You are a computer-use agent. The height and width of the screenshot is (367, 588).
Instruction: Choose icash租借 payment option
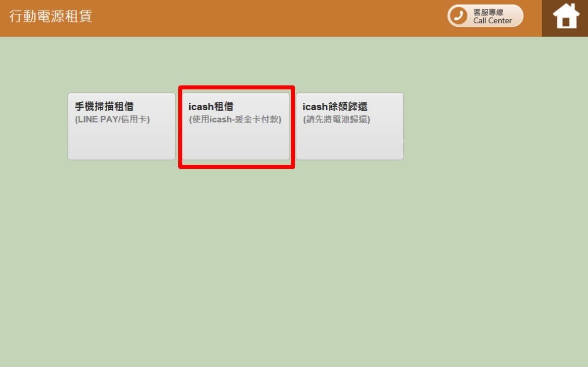pyautogui.click(x=236, y=126)
